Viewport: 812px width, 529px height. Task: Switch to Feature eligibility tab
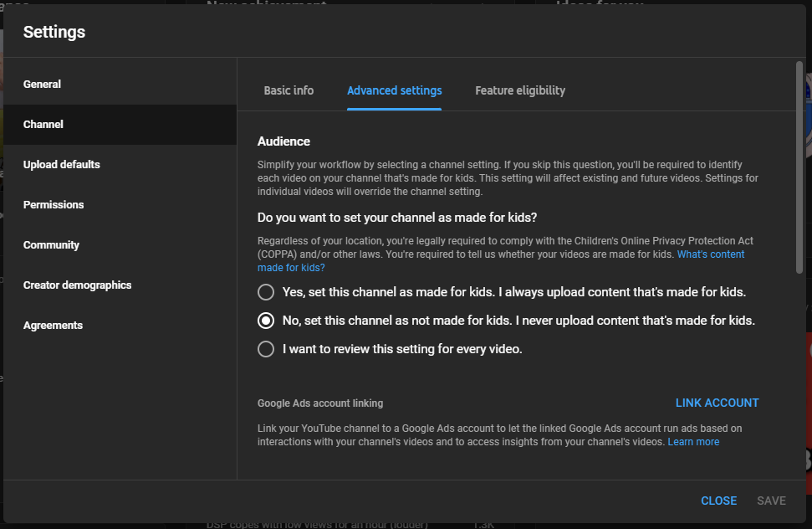(x=520, y=90)
